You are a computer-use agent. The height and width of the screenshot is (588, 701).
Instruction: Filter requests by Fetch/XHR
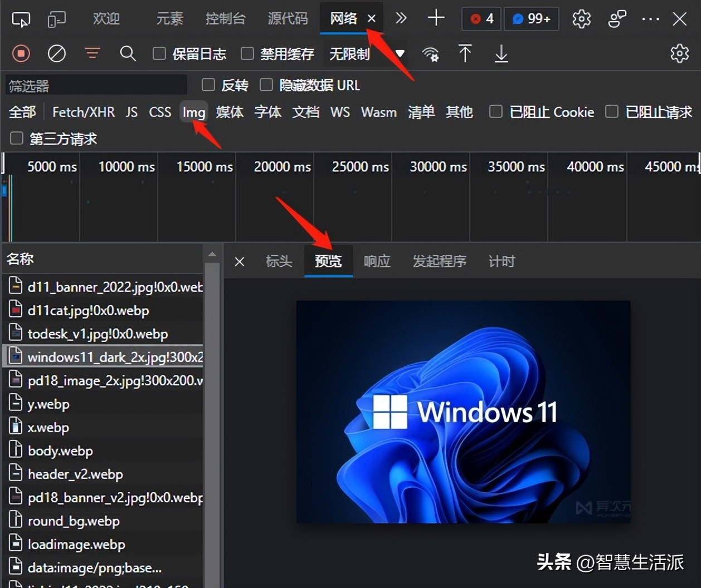click(x=83, y=112)
